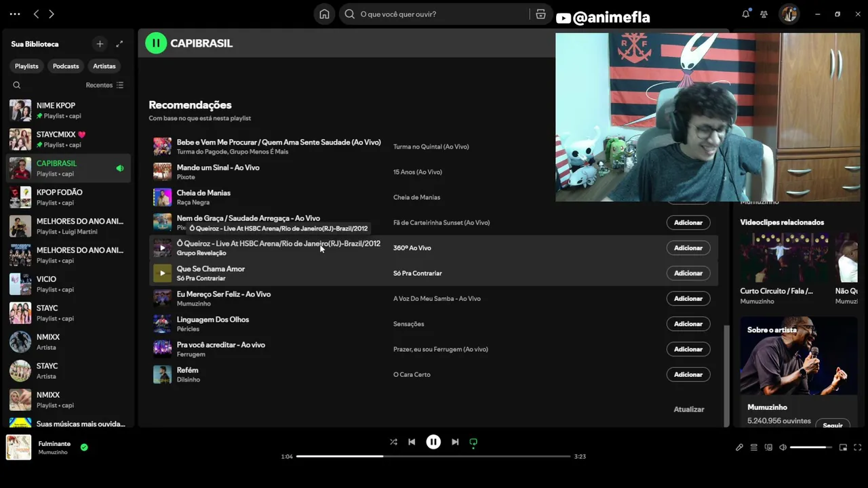Add Nem de Graça to playlist
Image resolution: width=868 pixels, height=488 pixels.
click(x=688, y=222)
